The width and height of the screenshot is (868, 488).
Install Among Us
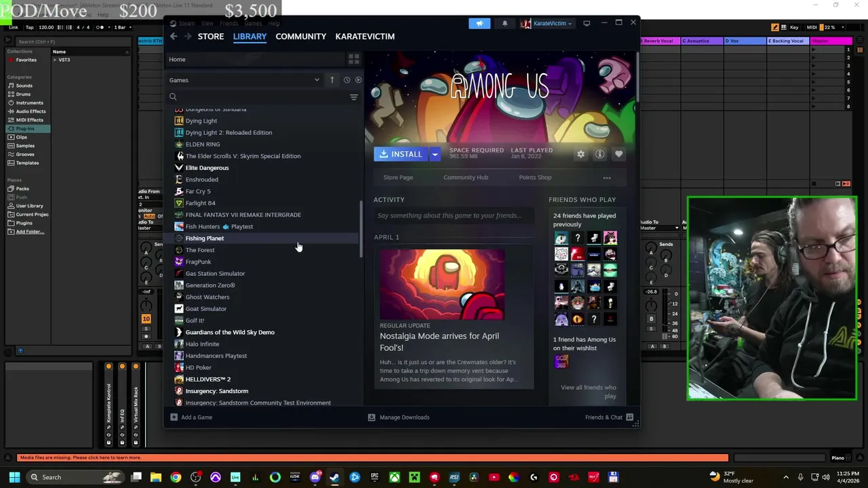[401, 155]
